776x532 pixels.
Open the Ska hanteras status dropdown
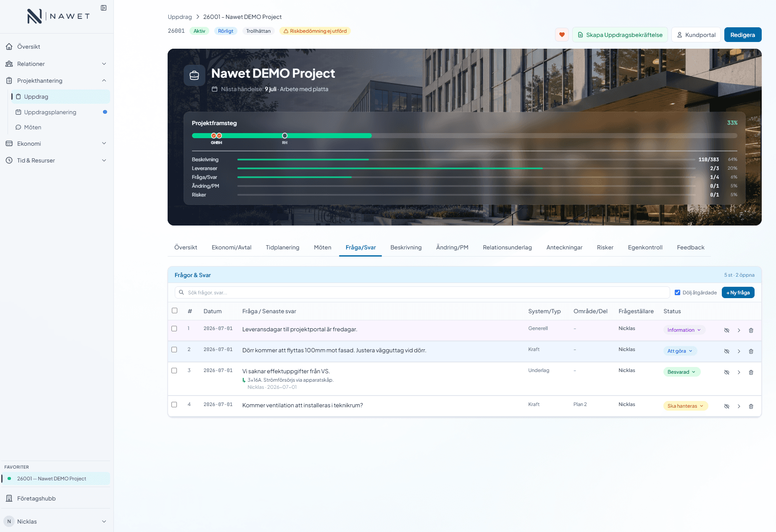tap(685, 406)
